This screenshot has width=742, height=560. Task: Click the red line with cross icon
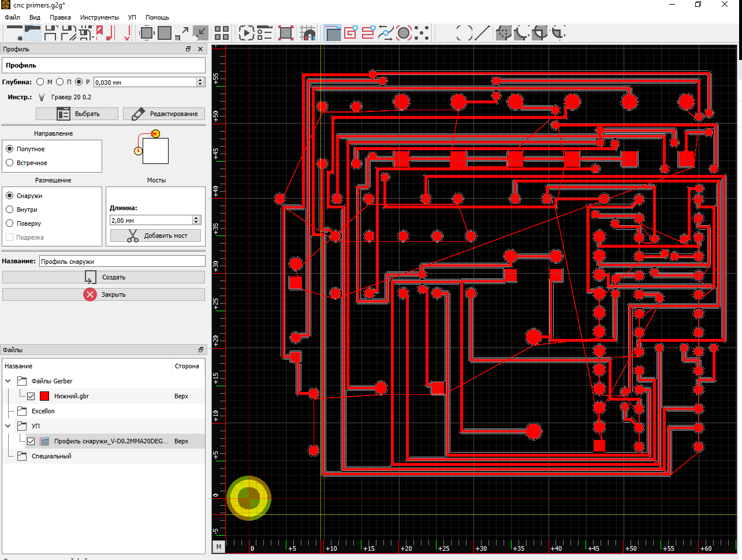pyautogui.click(x=126, y=33)
